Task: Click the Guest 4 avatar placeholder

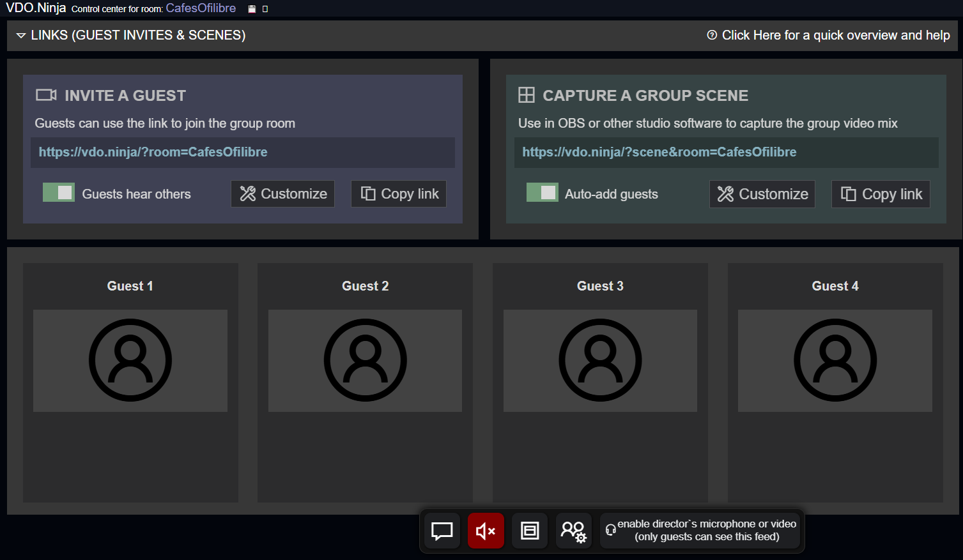Action: [x=835, y=361]
